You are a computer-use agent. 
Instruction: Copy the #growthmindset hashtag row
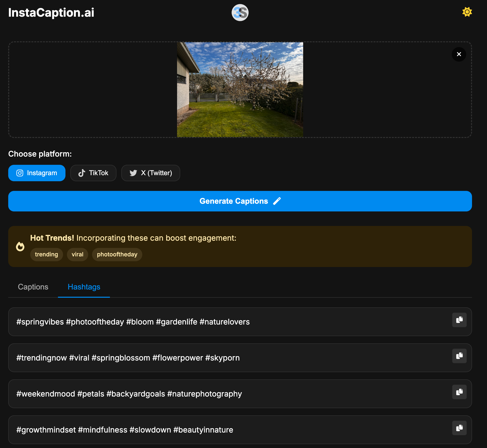click(x=459, y=428)
